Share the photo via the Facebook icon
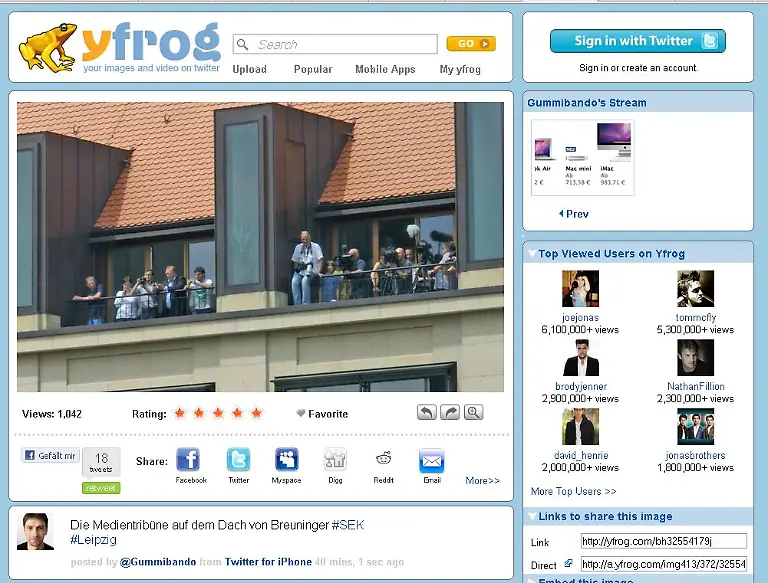 (188, 460)
